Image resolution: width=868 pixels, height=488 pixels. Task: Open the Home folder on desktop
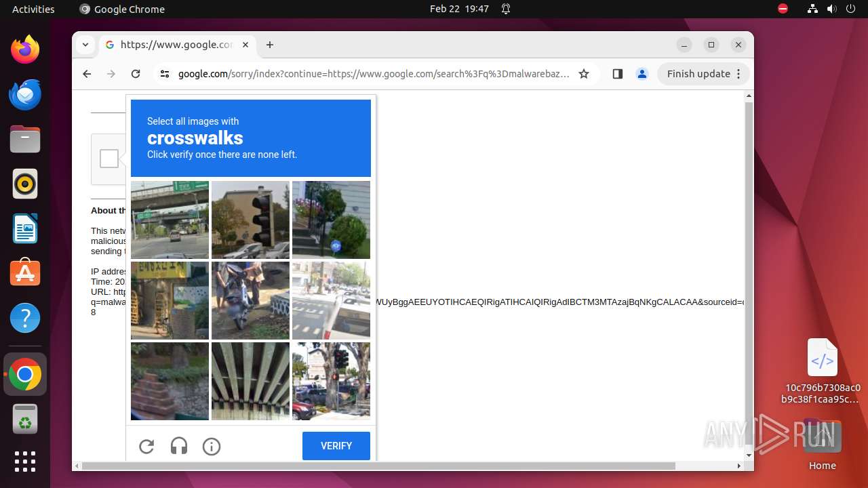coord(822,444)
